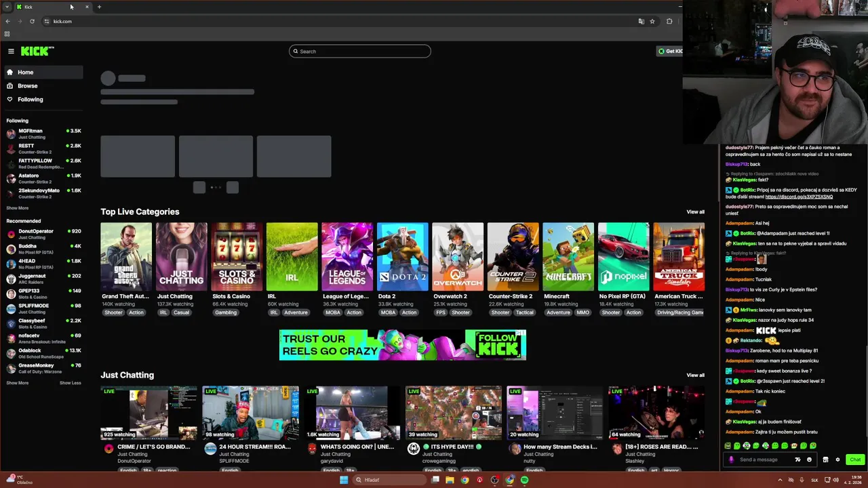Viewport: 868px width, 488px height.
Task: Open IRL category thumbnail
Action: 292,256
